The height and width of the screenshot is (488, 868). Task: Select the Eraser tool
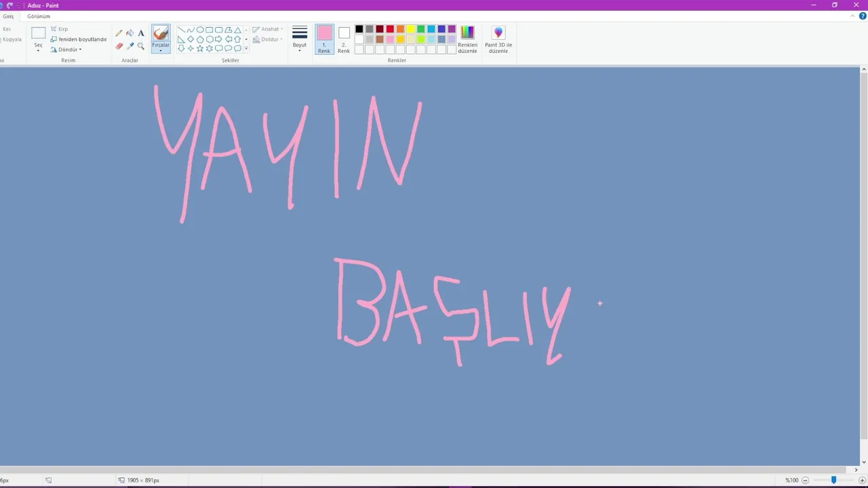tap(119, 46)
